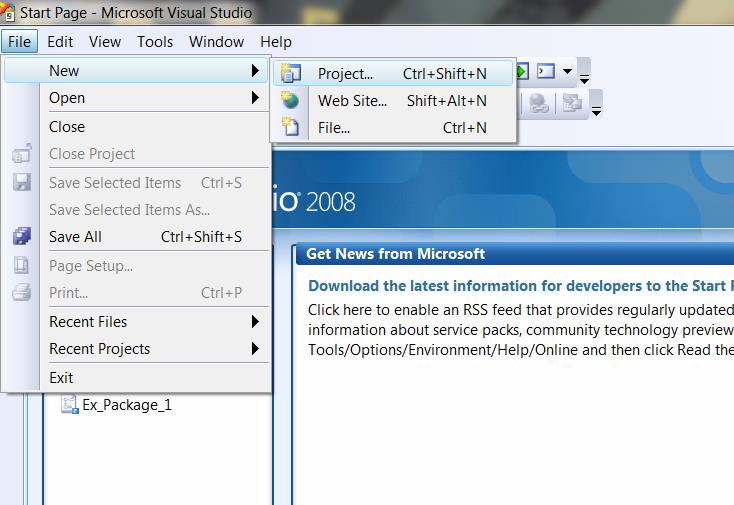Click the Get News from Microsoft header
Image resolution: width=734 pixels, height=505 pixels.
(x=395, y=254)
